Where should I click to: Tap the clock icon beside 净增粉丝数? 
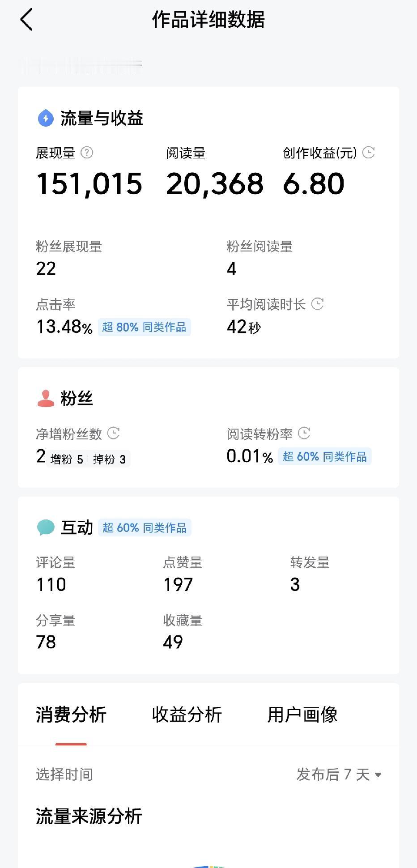[x=114, y=433]
